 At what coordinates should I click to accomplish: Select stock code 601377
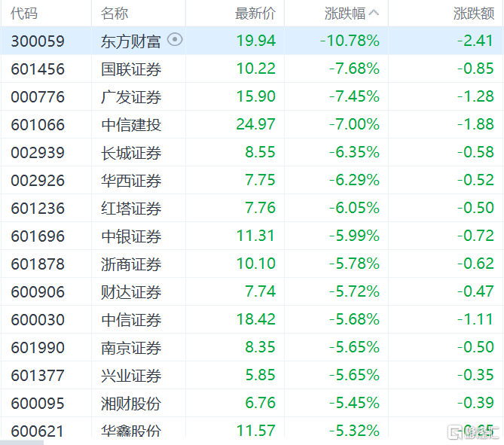coord(38,376)
